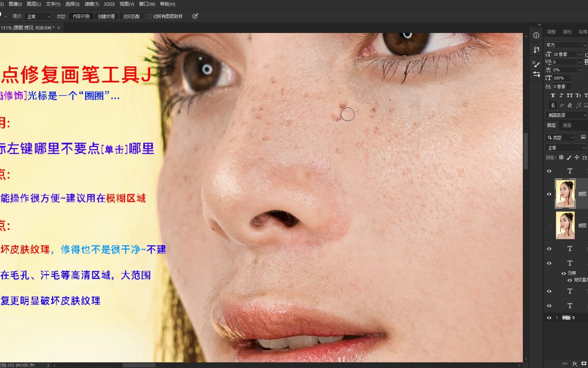Open the Info panel icon on the right edge
The width and height of the screenshot is (588, 368).
[x=536, y=35]
